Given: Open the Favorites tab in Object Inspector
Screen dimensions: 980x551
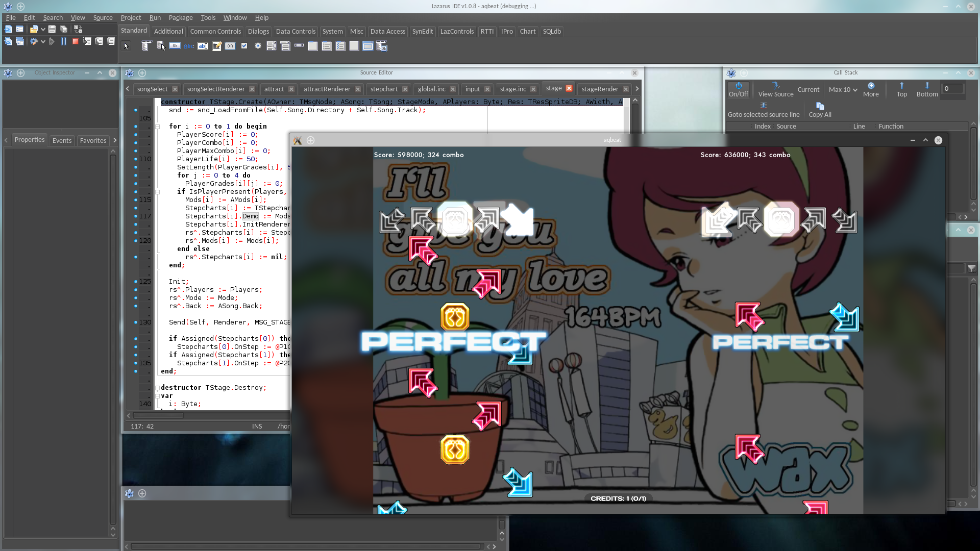Looking at the screenshot, I should click(x=93, y=140).
